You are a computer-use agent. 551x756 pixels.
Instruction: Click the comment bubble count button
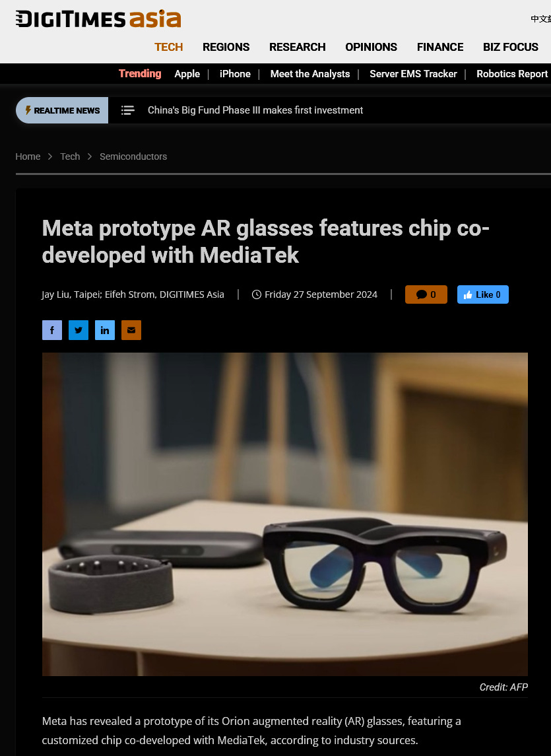click(x=426, y=294)
